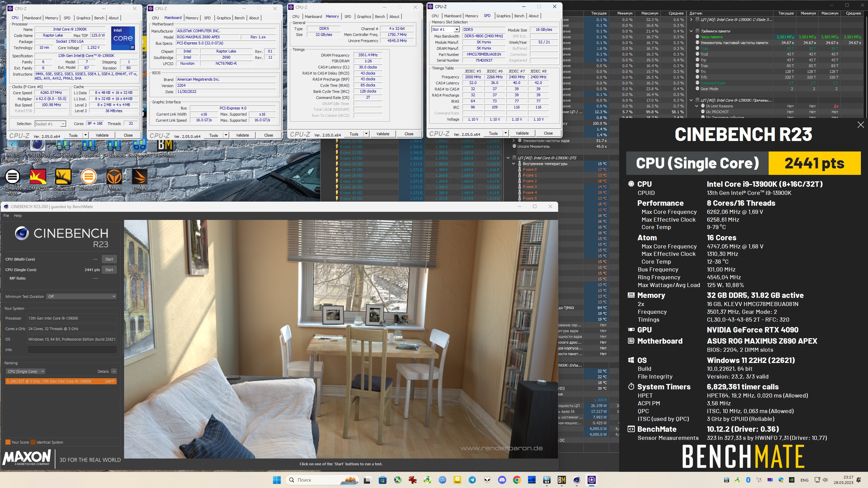This screenshot has height=488, width=868.
Task: Launch the VRMark desktop icon
Action: pos(114,180)
